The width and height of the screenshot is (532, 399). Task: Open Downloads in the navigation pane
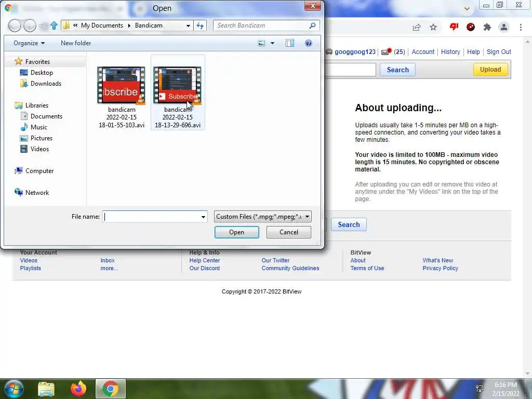(x=46, y=84)
